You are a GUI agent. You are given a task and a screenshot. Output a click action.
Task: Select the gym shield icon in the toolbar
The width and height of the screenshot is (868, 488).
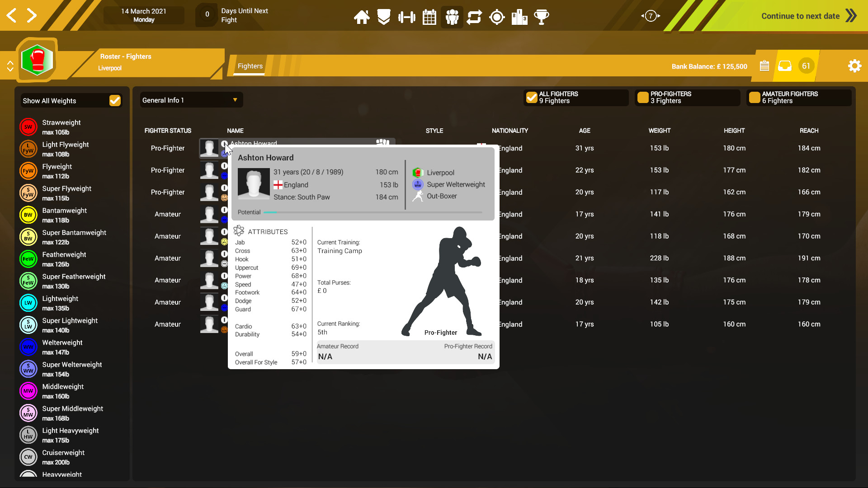click(x=384, y=17)
